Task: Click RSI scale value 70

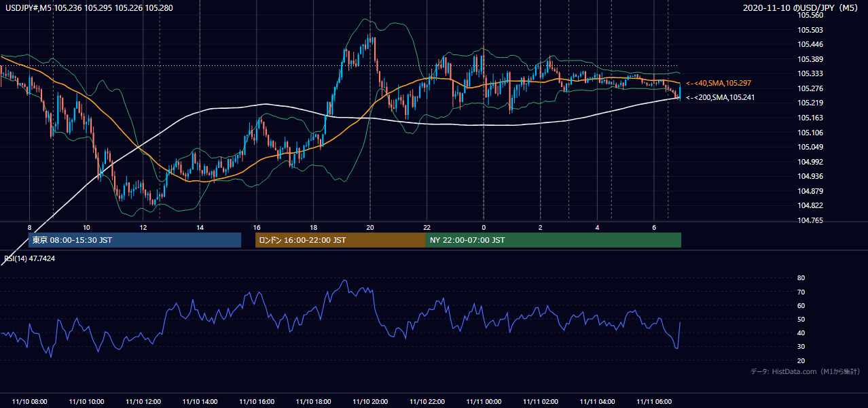Action: 801,292
